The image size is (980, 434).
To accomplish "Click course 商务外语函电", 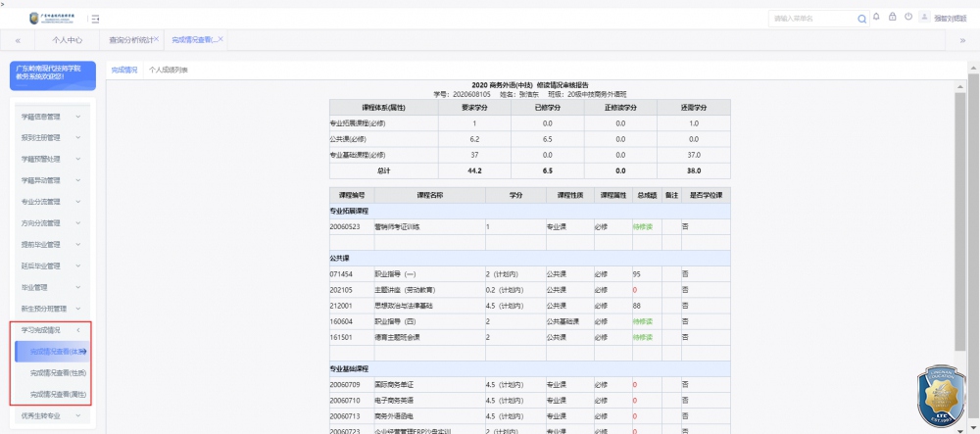I will coord(394,416).
